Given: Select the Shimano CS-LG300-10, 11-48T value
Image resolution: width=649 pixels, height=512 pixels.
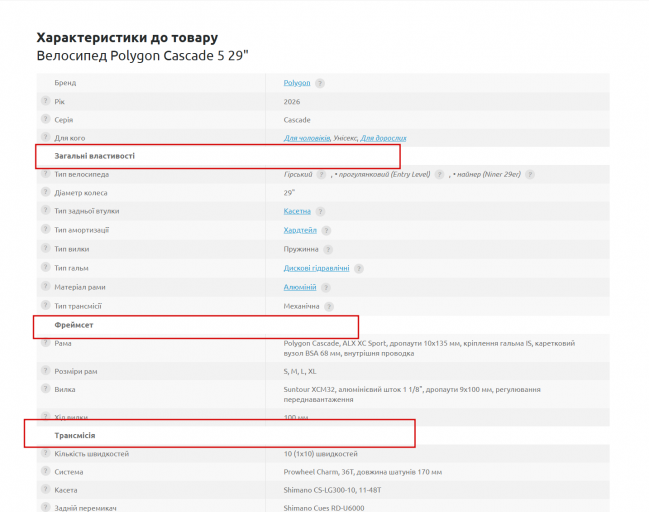Looking at the screenshot, I should [332, 490].
